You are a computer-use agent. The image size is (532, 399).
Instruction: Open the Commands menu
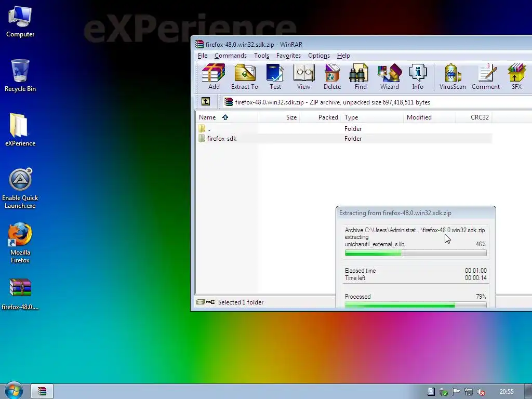click(230, 55)
